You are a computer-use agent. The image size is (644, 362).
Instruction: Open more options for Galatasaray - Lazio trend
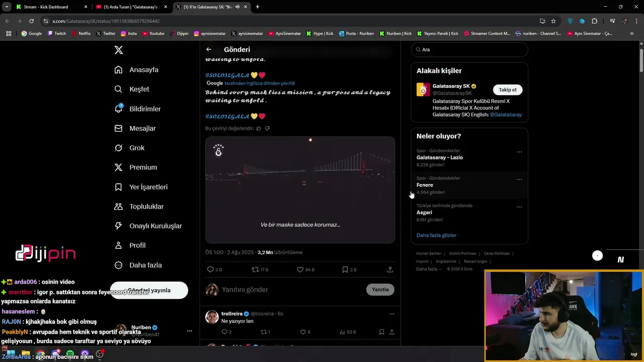point(519,152)
